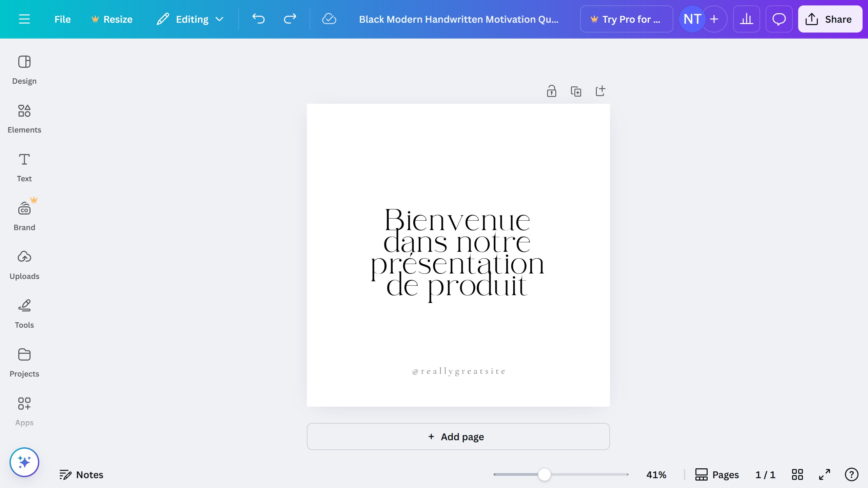Switch to grid view of pages
This screenshot has width=868, height=488.
797,474
